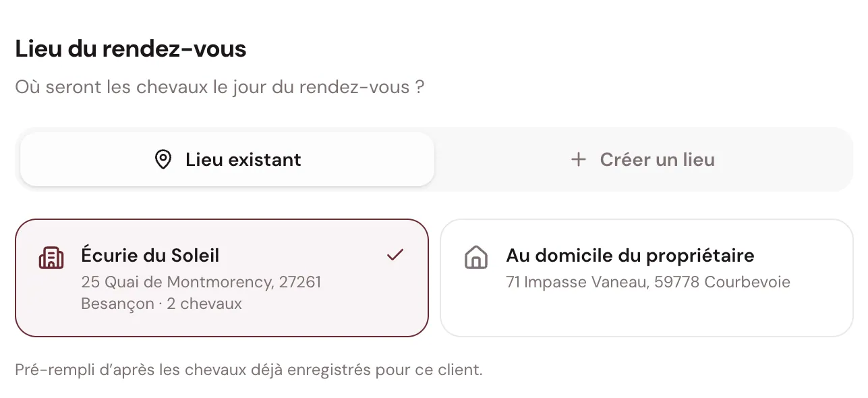Image resolution: width=868 pixels, height=398 pixels.
Task: Click the 71 Impasse Vaneau Courbevoie address
Action: [648, 281]
